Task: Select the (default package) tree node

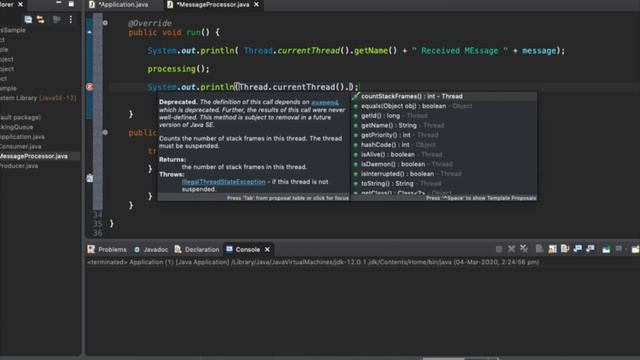Action: [20, 118]
